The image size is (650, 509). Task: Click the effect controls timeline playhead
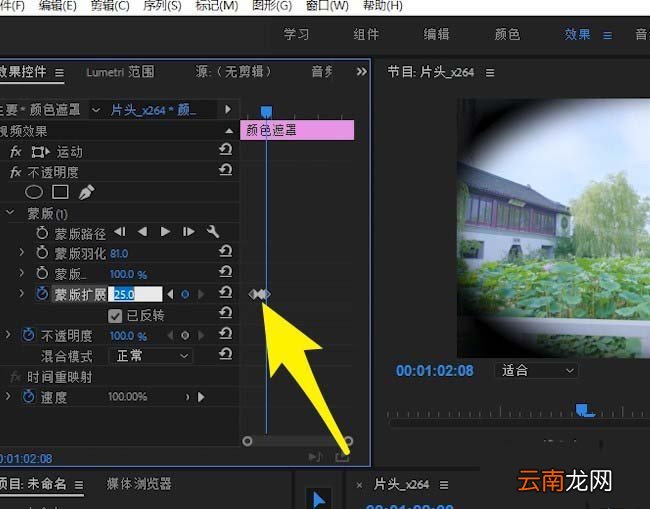pos(266,111)
